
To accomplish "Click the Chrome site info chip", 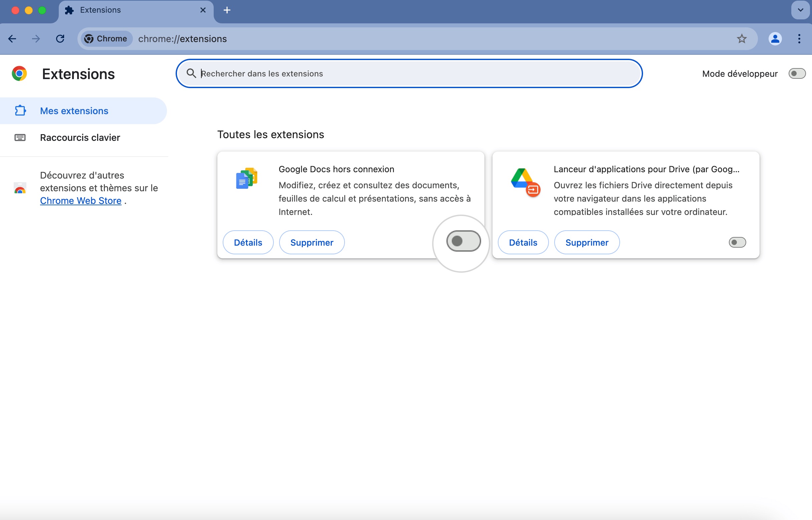I will [x=107, y=39].
